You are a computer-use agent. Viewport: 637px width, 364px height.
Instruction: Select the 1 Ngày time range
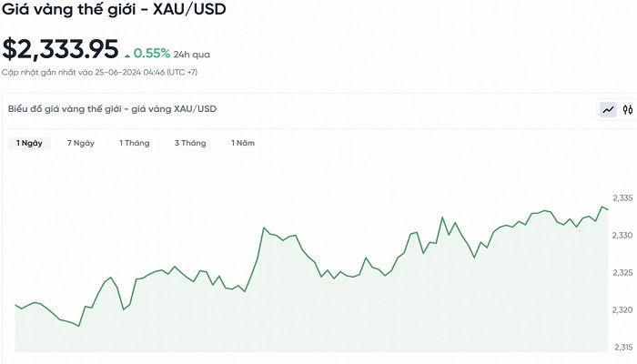click(x=26, y=143)
